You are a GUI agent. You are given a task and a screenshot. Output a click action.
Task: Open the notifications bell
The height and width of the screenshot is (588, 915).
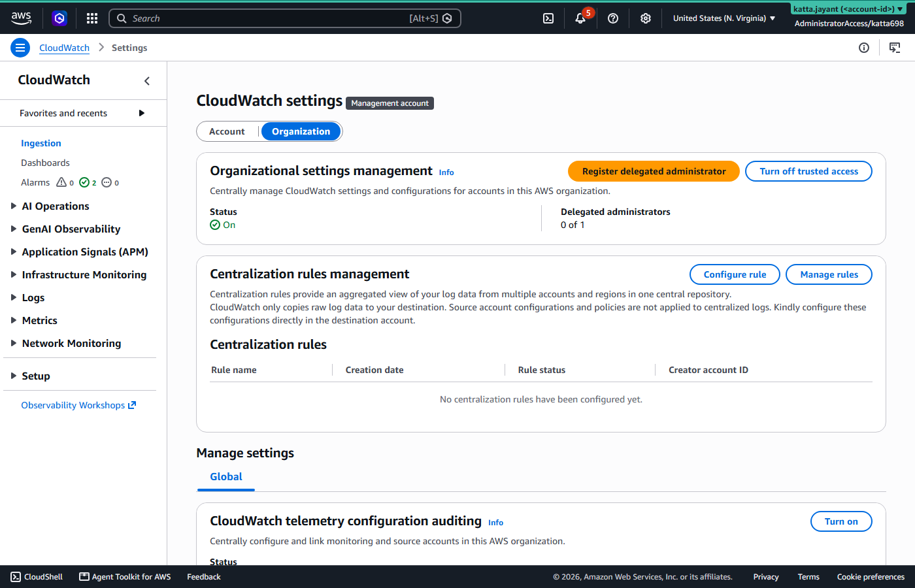coord(580,18)
